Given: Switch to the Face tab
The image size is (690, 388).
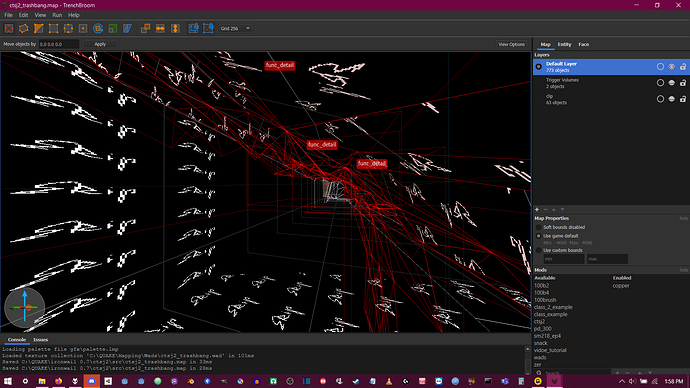Looking at the screenshot, I should [x=584, y=44].
